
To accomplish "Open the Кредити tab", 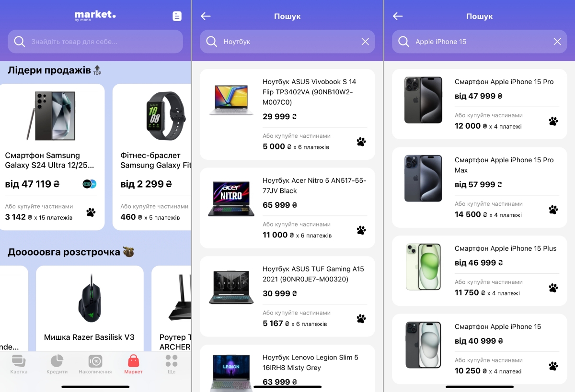I will tap(57, 365).
